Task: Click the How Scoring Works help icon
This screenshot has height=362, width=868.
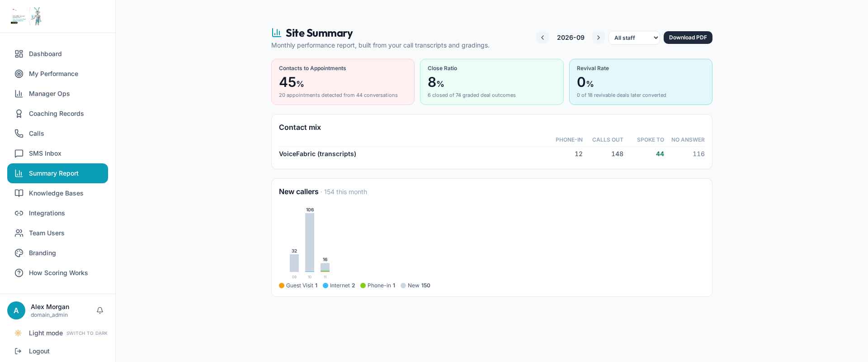Action: [x=19, y=273]
